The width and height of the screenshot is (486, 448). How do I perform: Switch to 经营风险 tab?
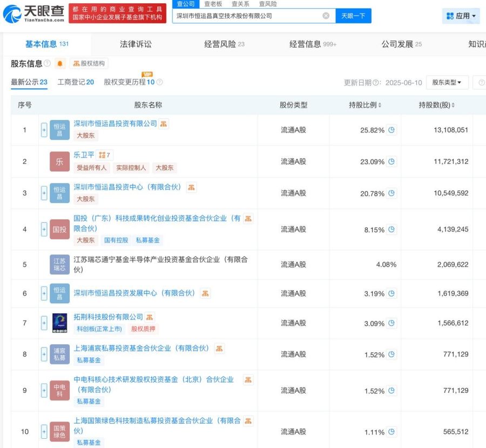[224, 44]
